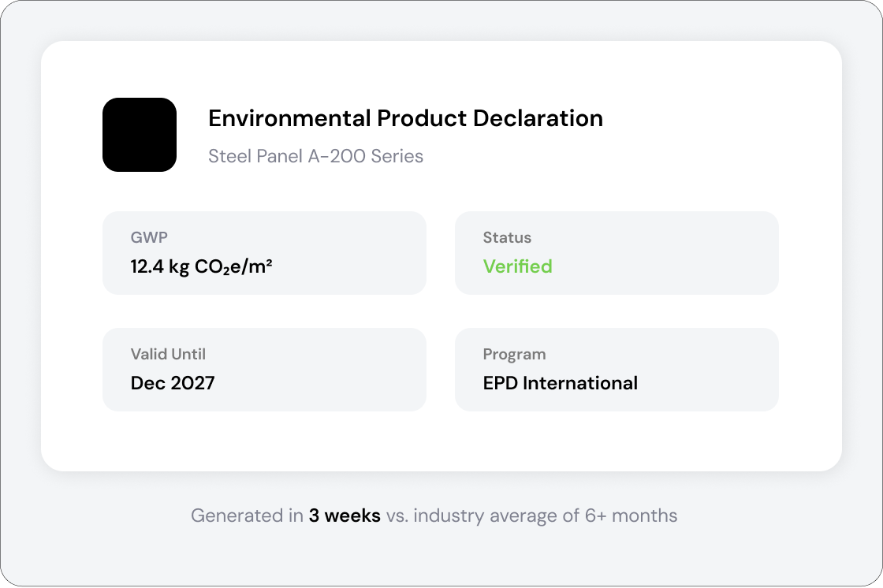Click the word Series in the subtitle

coord(398,156)
